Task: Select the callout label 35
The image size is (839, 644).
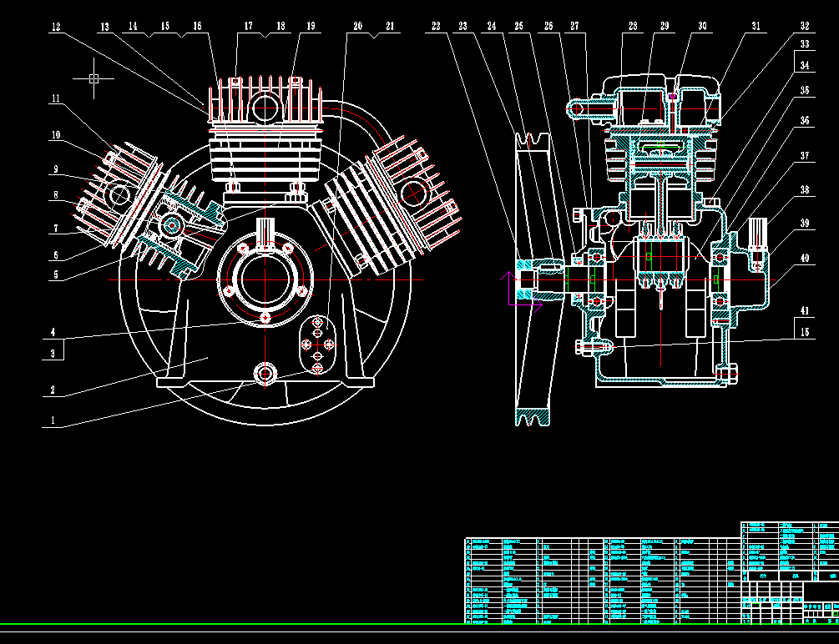Action: 805,90
